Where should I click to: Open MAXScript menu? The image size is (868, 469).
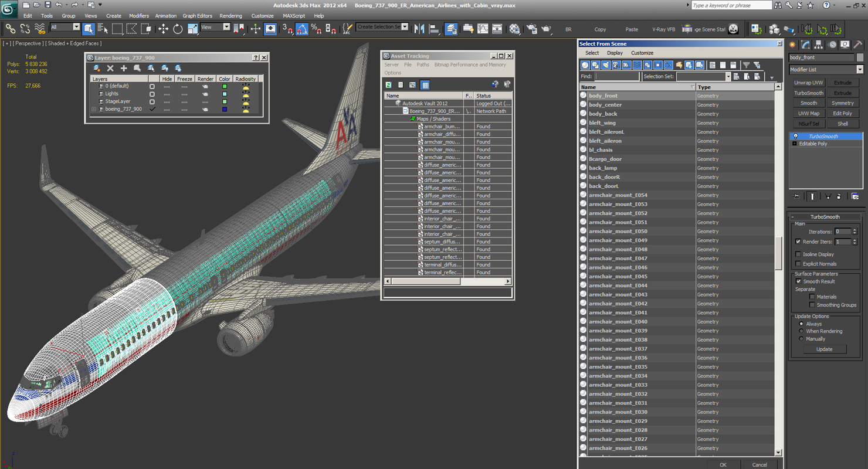tap(294, 16)
